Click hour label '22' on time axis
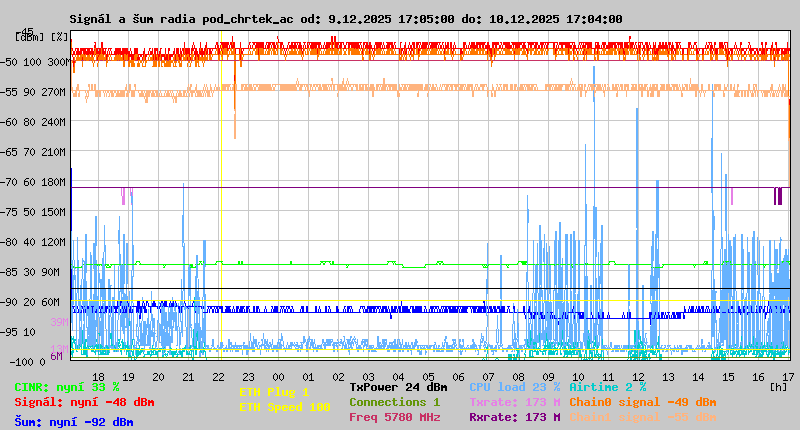 [218, 377]
